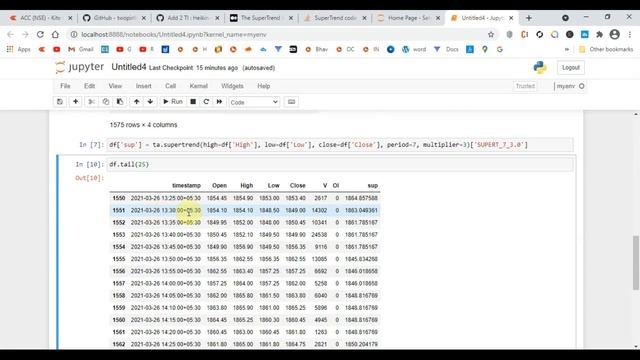Copy selected cells icon
The width and height of the screenshot is (640, 360).
(x=106, y=102)
